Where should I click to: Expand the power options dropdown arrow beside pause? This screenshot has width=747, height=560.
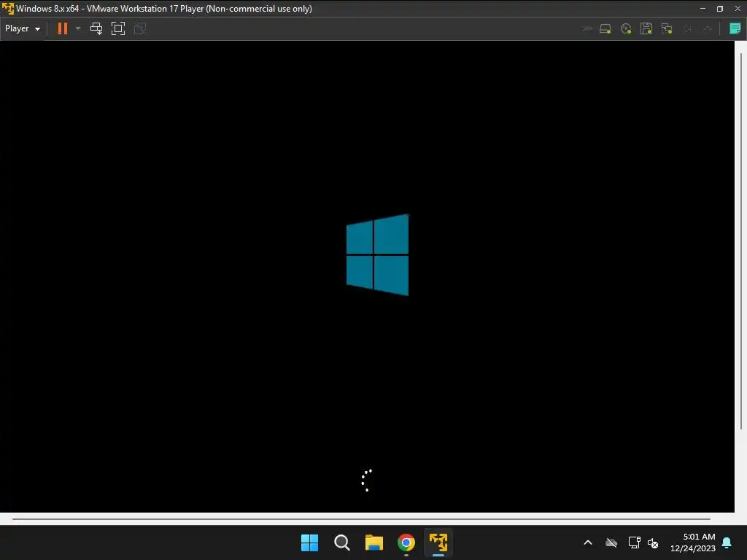coord(78,28)
